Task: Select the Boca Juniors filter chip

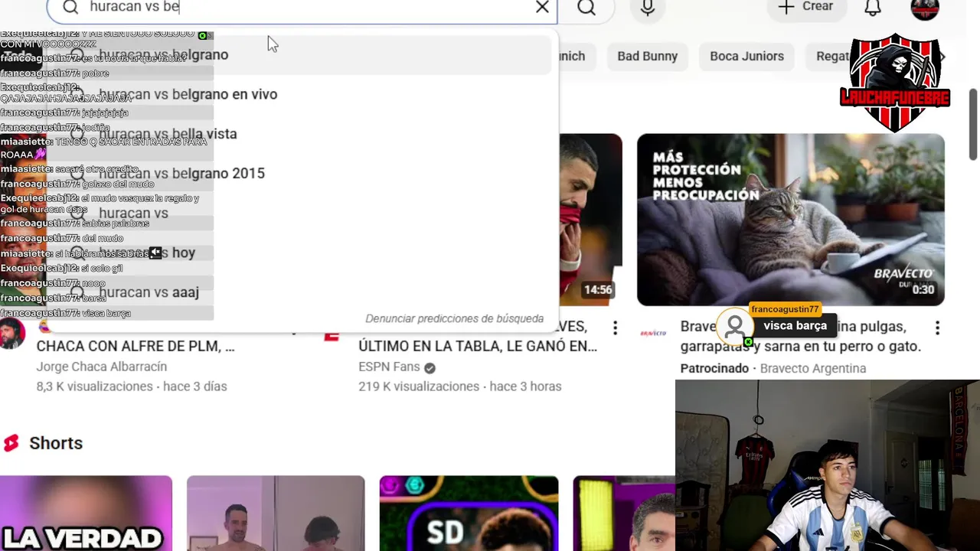Action: (x=746, y=56)
